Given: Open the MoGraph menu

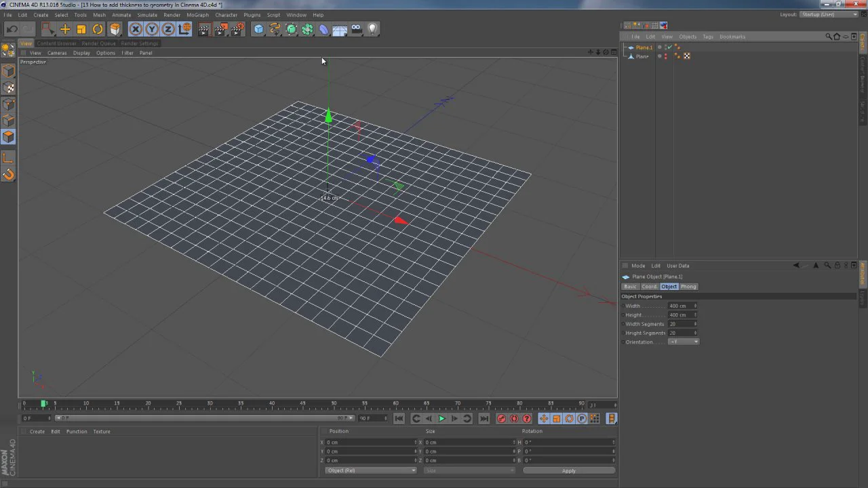Looking at the screenshot, I should click(x=197, y=15).
